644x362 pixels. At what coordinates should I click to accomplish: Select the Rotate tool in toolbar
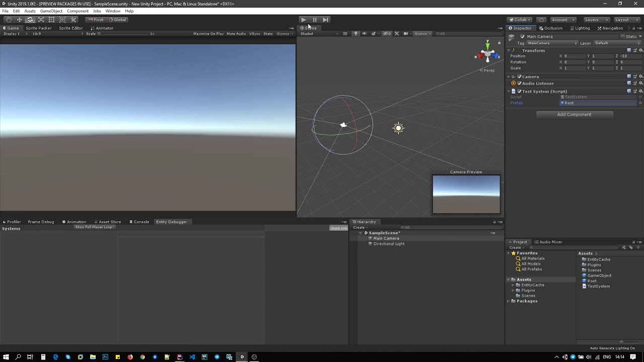click(30, 20)
